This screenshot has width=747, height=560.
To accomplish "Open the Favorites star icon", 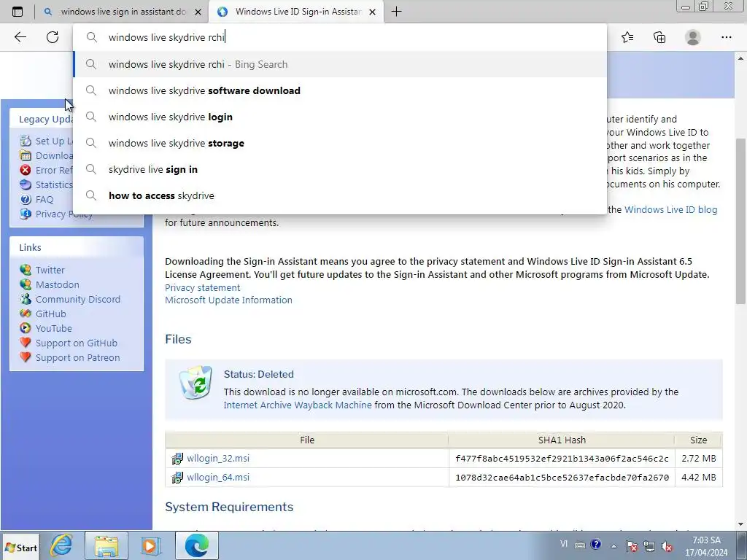I will pyautogui.click(x=627, y=37).
